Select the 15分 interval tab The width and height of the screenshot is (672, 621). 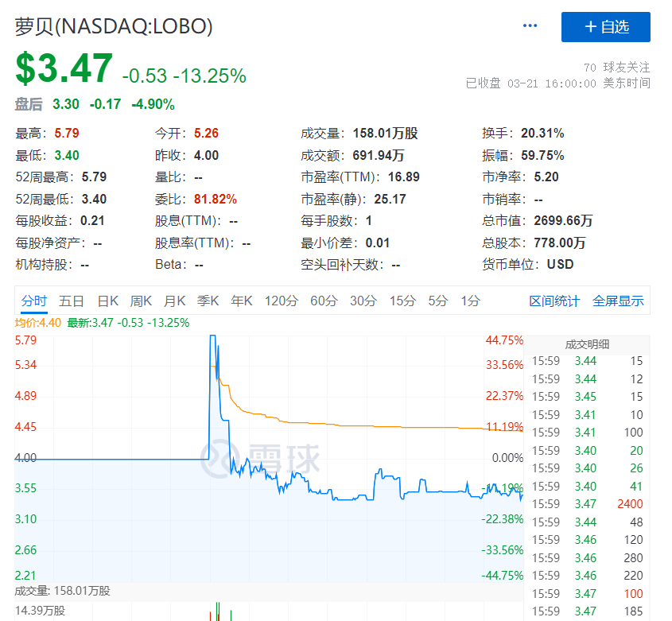coord(402,301)
